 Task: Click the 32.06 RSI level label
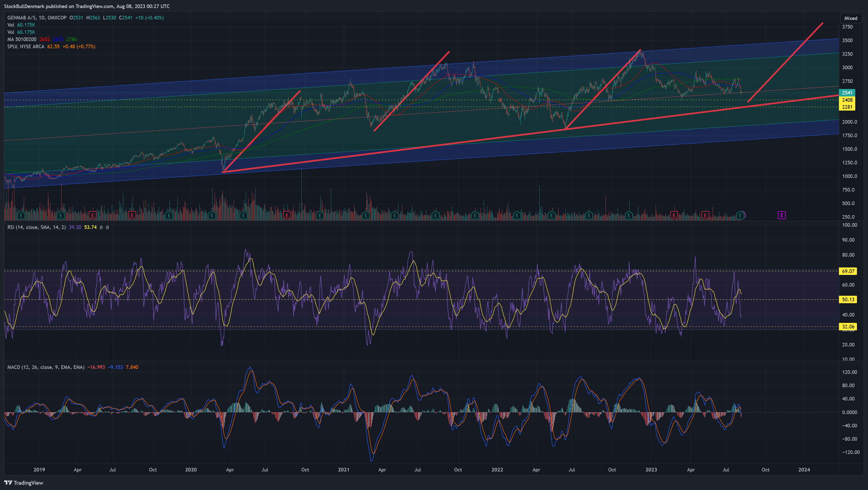click(848, 326)
